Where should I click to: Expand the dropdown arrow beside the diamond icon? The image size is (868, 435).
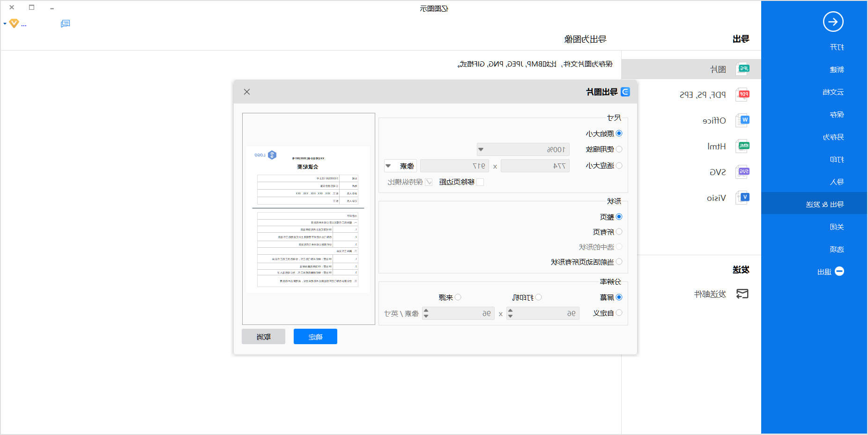[5, 23]
